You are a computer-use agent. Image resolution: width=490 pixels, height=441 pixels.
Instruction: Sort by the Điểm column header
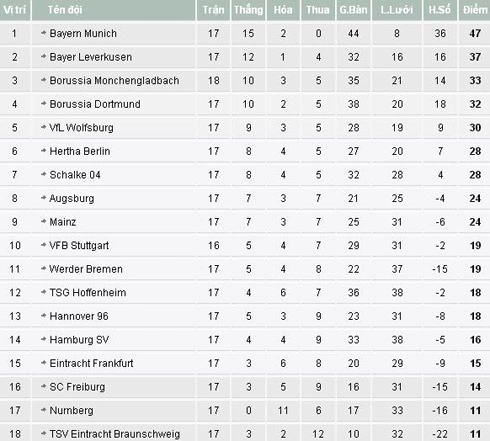tap(475, 10)
